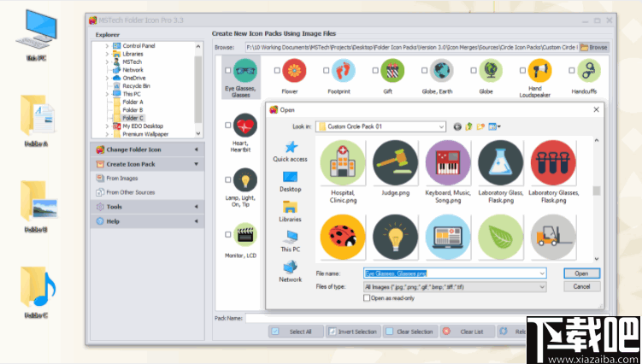This screenshot has width=642, height=364.
Task: Expand the Libraries tree node
Action: coord(107,54)
